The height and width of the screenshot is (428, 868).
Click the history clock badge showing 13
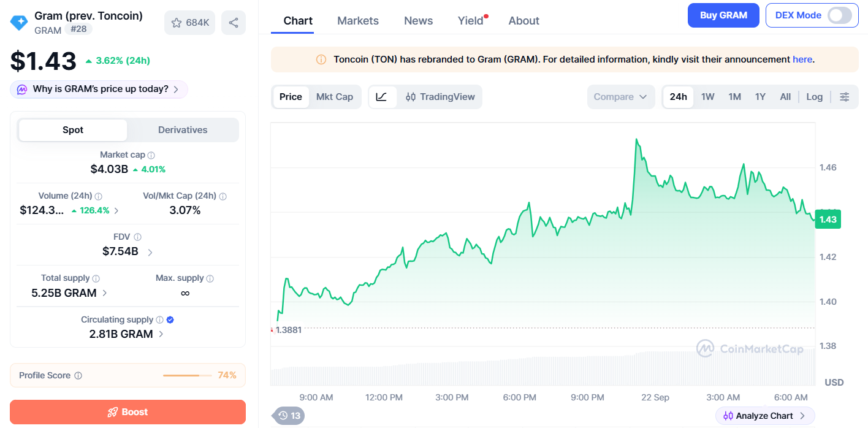[289, 416]
